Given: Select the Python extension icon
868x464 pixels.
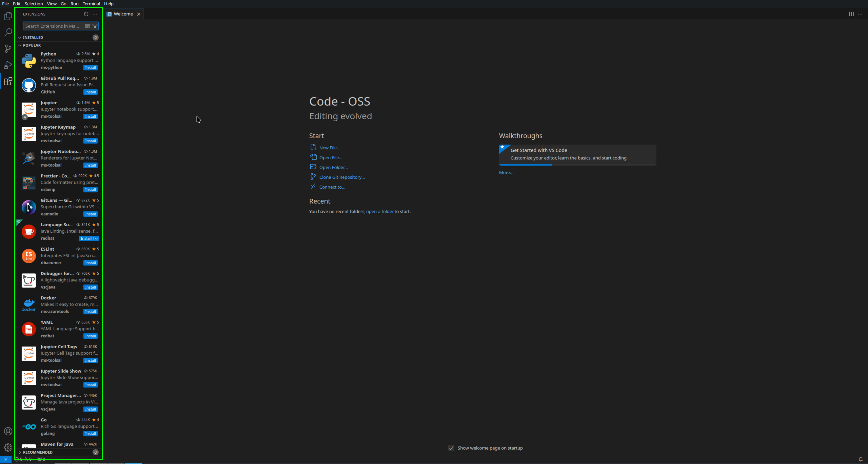Looking at the screenshot, I should point(29,61).
